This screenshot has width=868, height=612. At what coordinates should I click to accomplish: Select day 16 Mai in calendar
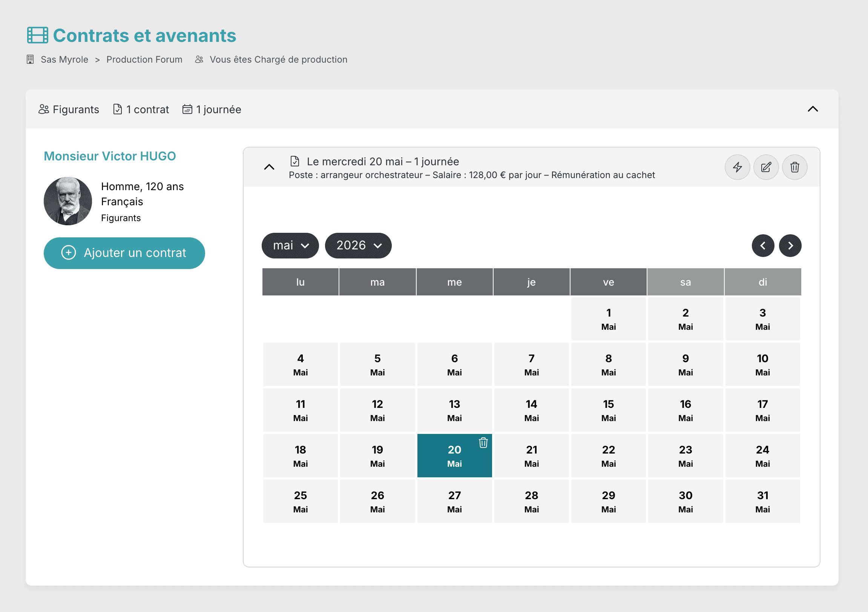point(686,410)
